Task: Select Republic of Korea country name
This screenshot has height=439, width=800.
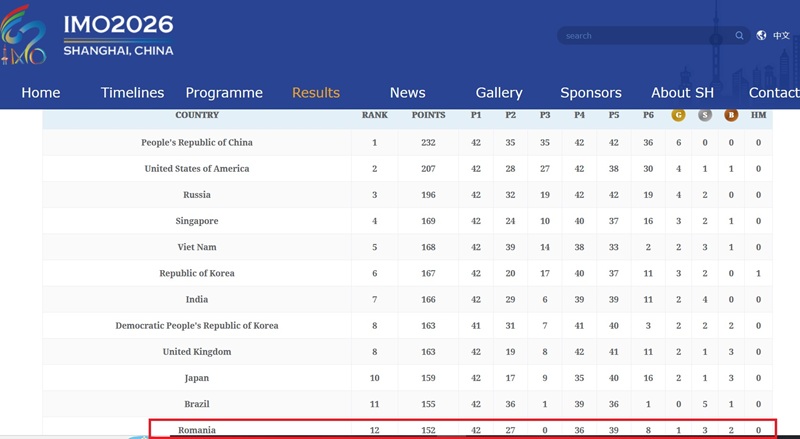Action: click(x=197, y=273)
